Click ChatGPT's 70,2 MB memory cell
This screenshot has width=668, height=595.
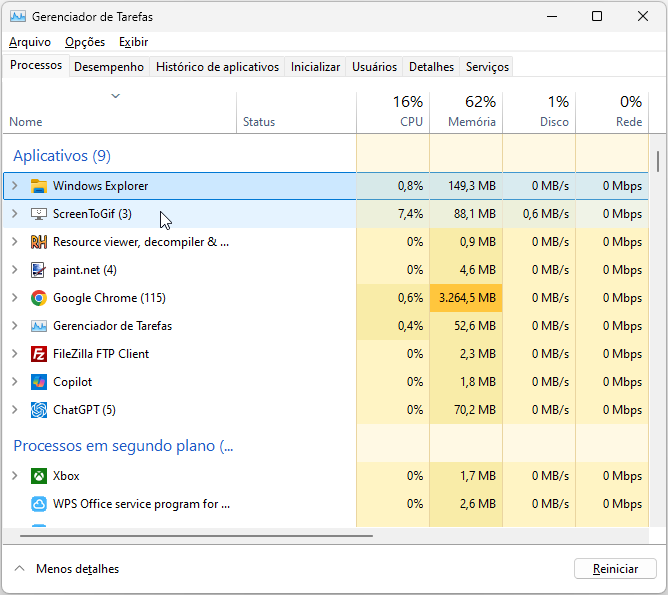coord(466,410)
